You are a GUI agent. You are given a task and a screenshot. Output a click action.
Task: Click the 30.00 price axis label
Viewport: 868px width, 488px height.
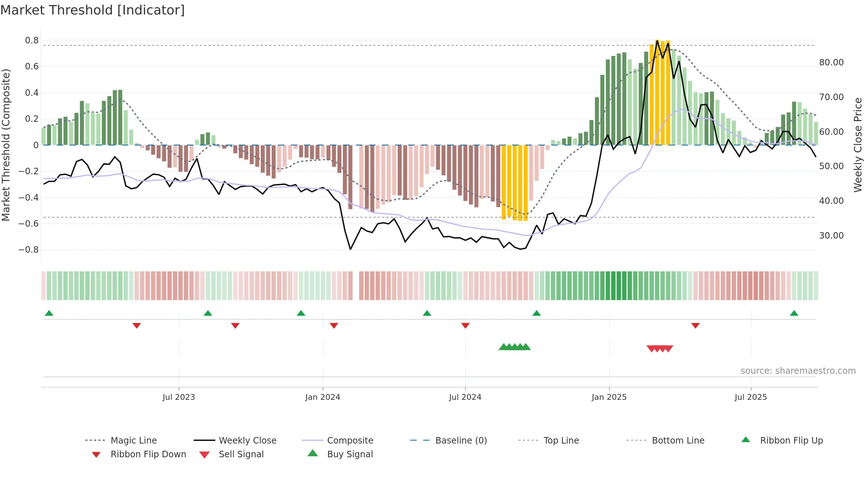click(x=831, y=236)
